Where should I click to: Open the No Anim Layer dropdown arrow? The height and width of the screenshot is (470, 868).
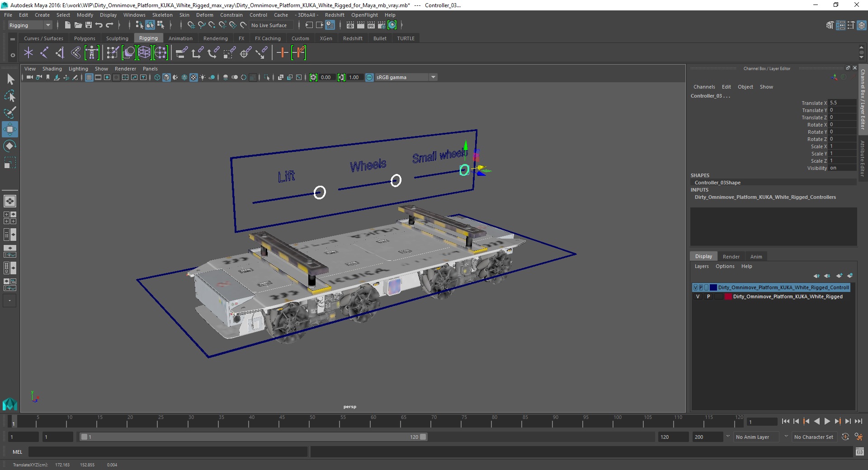tap(728, 437)
